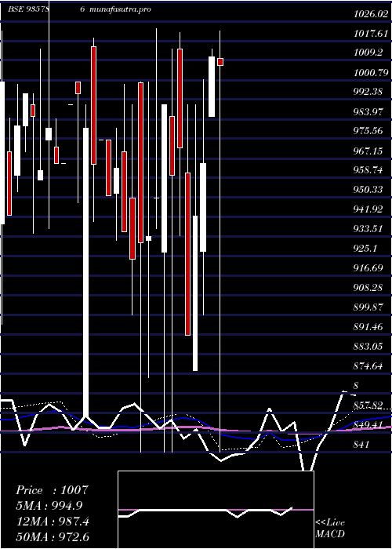This screenshot has width=392, height=549.
Task: Click the 12MA : 987.4 readout
Action: coord(53,522)
